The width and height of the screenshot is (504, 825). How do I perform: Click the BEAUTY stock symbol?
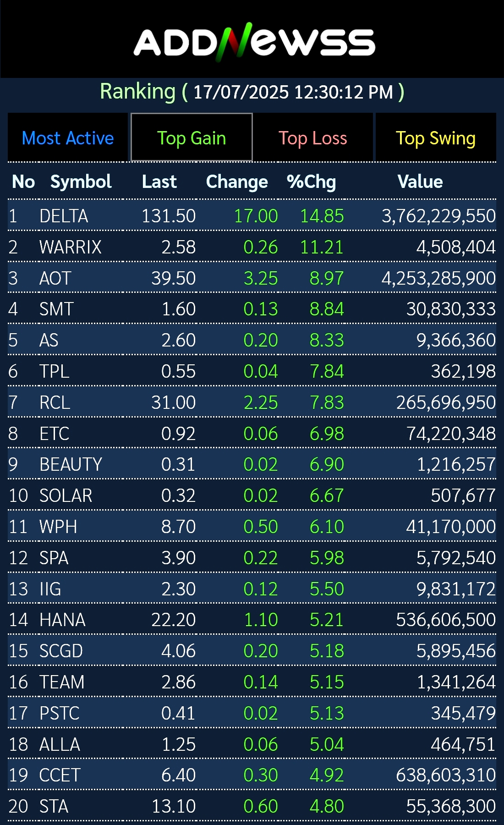[x=71, y=464]
